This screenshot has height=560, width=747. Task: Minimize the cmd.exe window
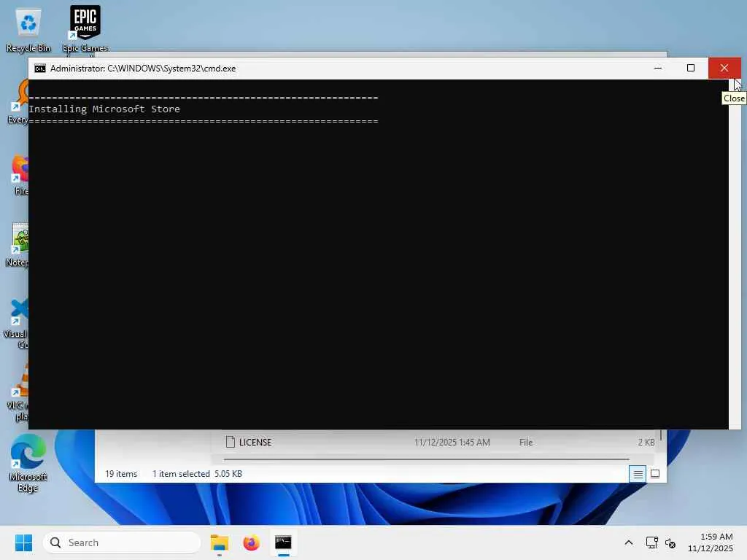coord(658,68)
